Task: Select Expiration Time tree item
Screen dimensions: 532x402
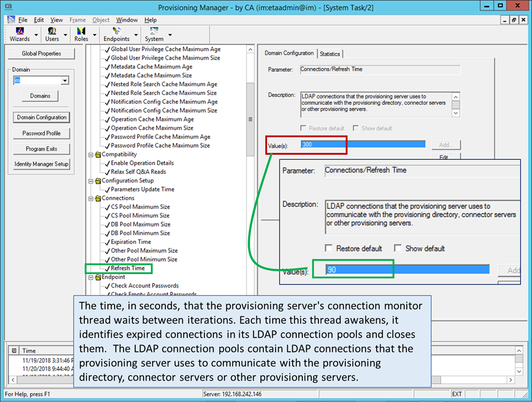Action: coord(131,242)
